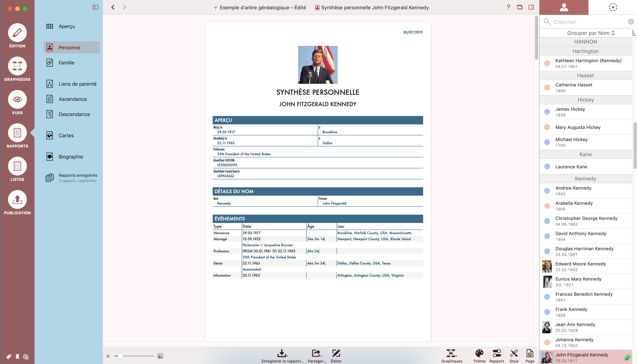Open help with the question mark icon

508,7
